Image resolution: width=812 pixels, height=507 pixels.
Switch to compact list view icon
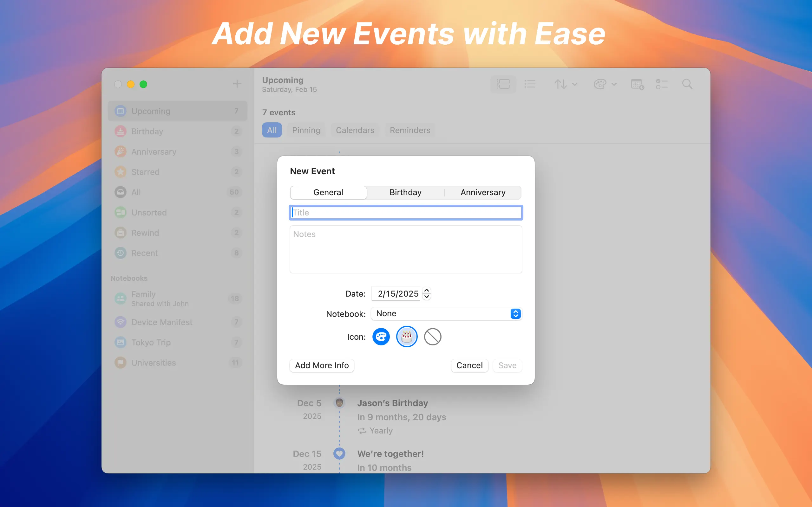coord(530,84)
